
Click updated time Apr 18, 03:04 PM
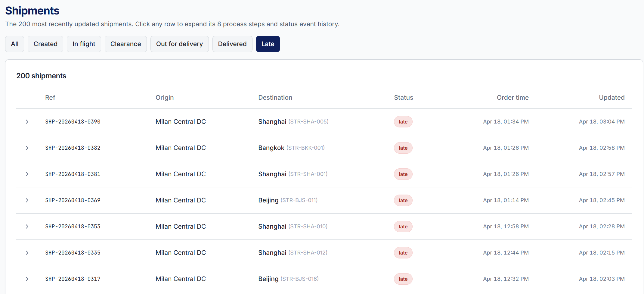pyautogui.click(x=602, y=122)
